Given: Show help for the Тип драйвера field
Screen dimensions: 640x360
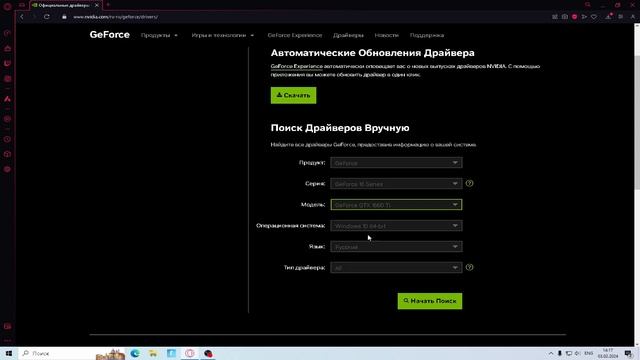Looking at the screenshot, I should 469,267.
